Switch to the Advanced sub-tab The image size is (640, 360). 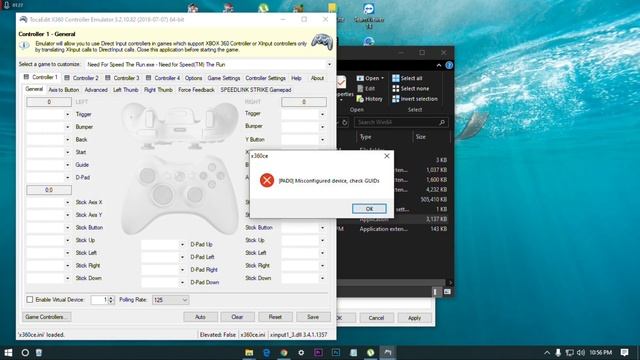coord(96,90)
